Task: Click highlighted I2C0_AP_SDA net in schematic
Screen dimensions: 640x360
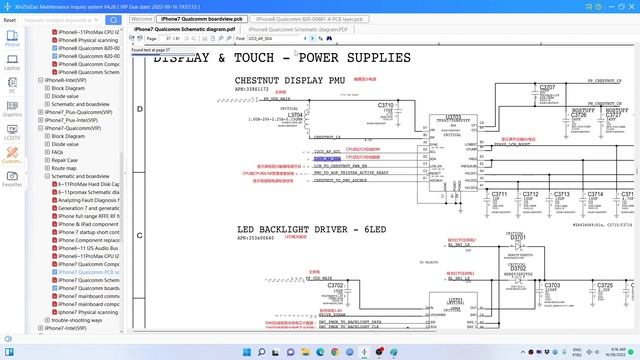Action: (x=327, y=159)
